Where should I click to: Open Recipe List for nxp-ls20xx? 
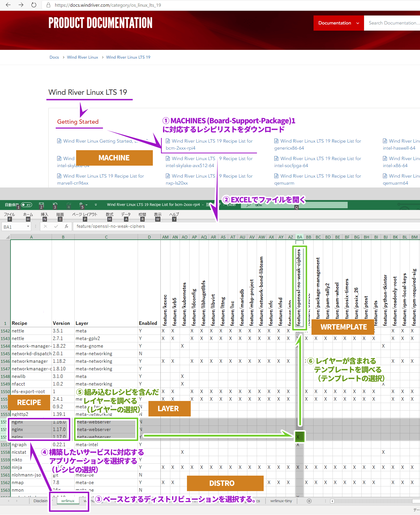pos(209,179)
